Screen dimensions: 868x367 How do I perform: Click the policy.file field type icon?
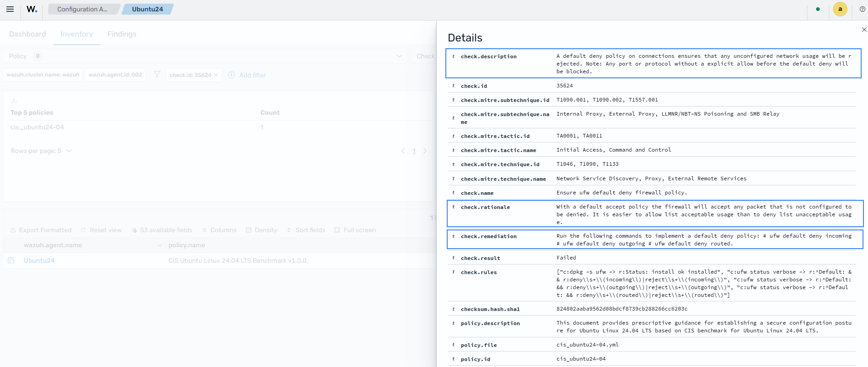click(454, 345)
